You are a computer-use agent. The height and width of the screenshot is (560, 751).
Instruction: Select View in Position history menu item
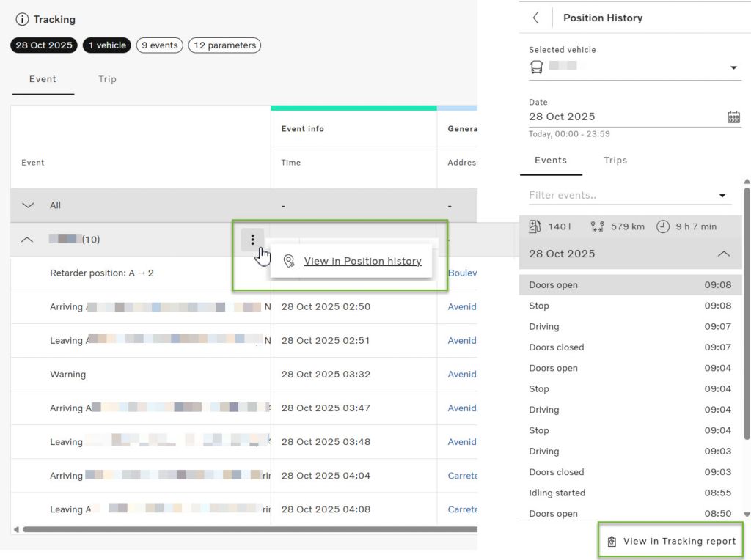click(362, 261)
